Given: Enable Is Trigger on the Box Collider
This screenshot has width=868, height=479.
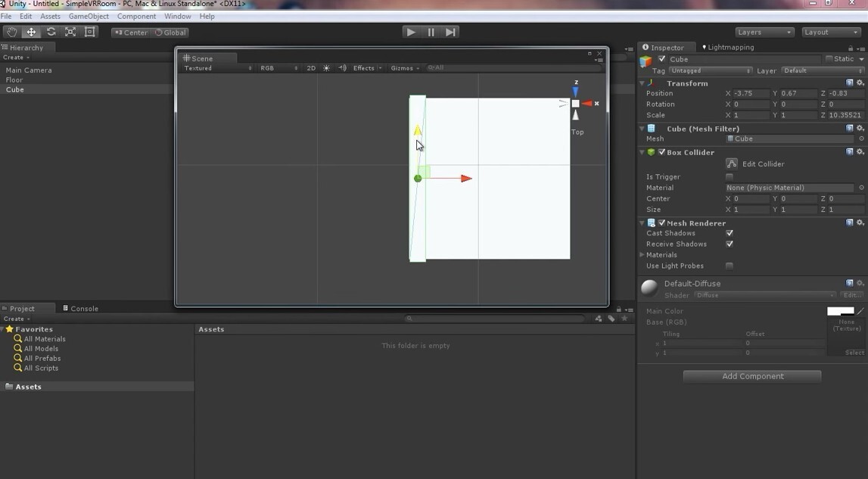Looking at the screenshot, I should click(729, 176).
